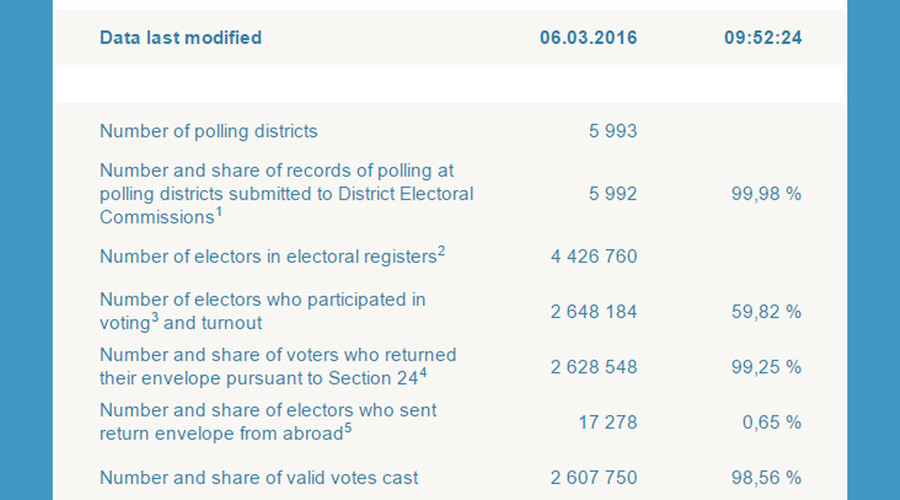The image size is (900, 500).
Task: Open footnote 5 after 'from abroad'
Action: (347, 428)
